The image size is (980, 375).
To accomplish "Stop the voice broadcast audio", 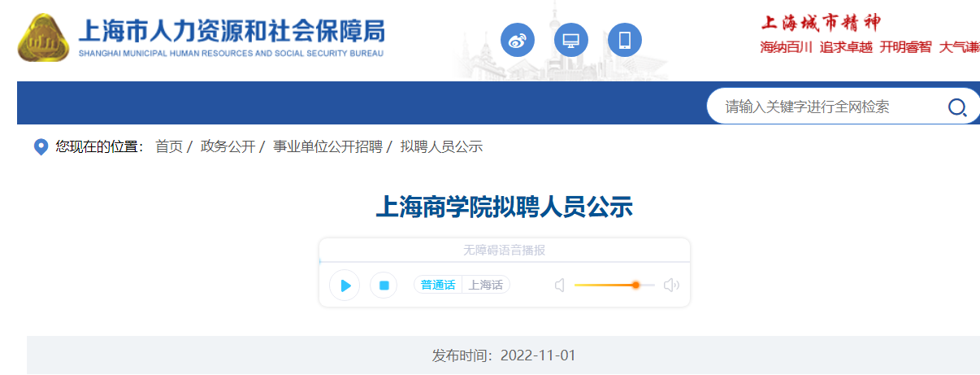I will tap(384, 286).
